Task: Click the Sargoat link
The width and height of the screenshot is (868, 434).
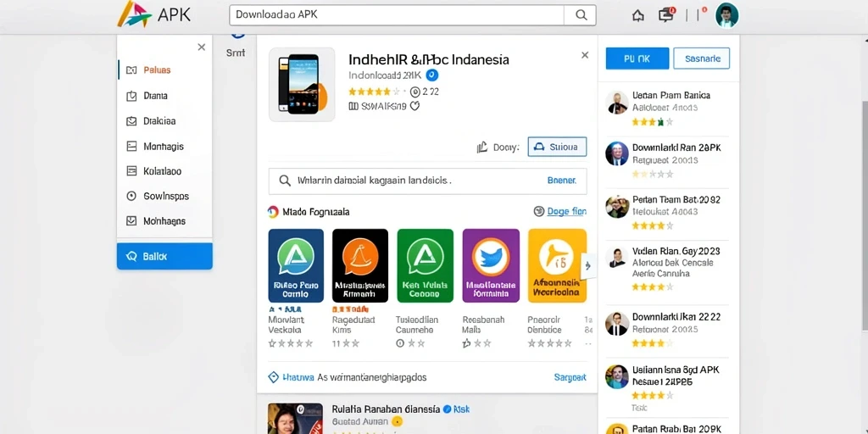Action: pyautogui.click(x=570, y=377)
